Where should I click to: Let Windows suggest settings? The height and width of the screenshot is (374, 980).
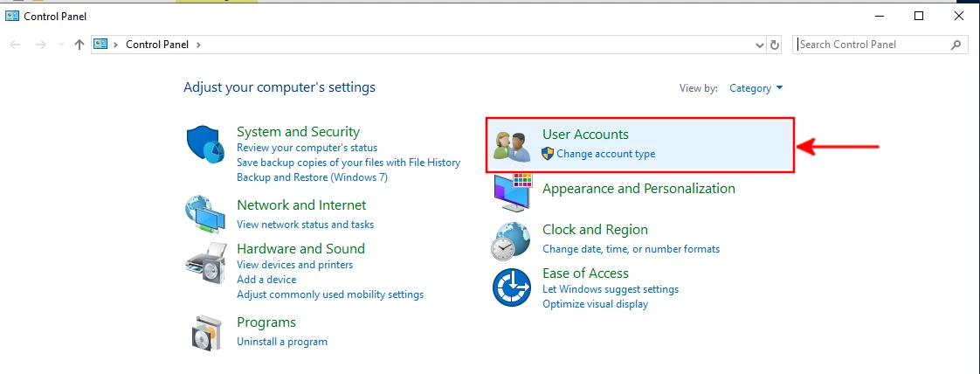[611, 289]
